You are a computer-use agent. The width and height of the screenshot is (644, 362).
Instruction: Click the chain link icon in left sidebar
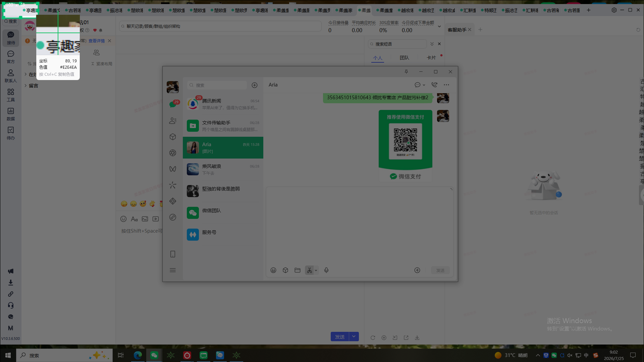11,294
